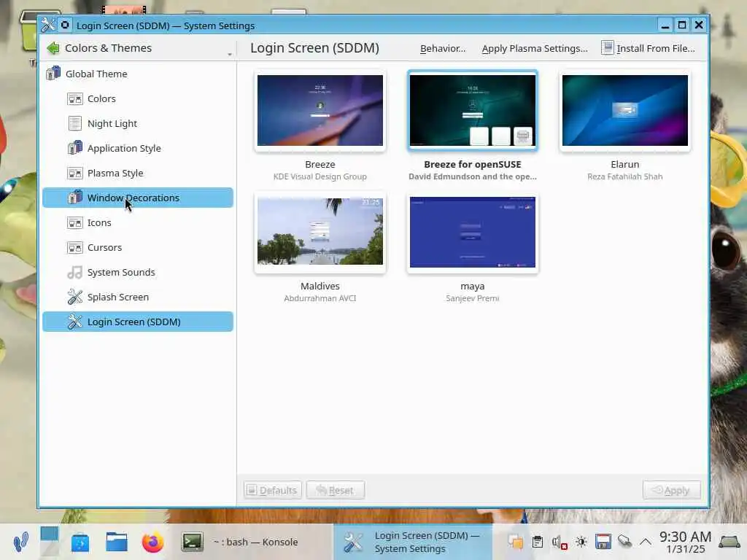This screenshot has width=747, height=560.
Task: Choose the Breeze for openSUSE thumbnail
Action: coord(473,111)
